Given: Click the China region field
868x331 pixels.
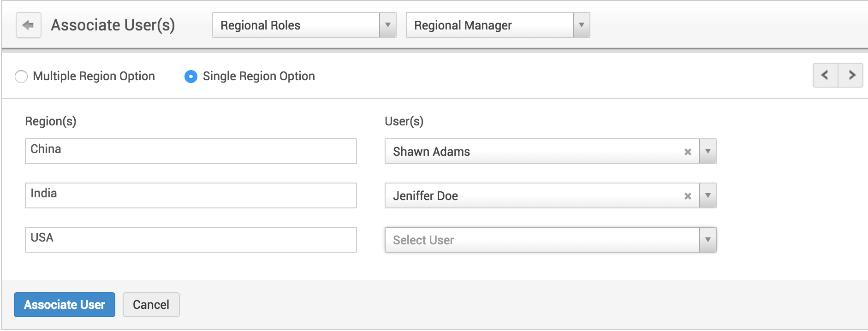Looking at the screenshot, I should point(190,151).
